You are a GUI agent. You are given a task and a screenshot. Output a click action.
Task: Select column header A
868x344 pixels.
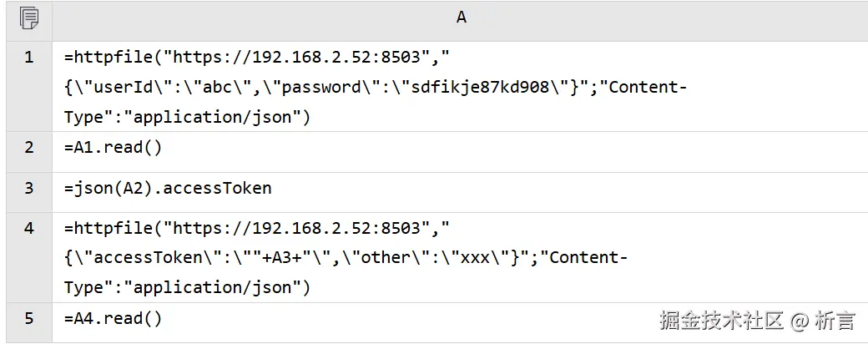pos(461,18)
